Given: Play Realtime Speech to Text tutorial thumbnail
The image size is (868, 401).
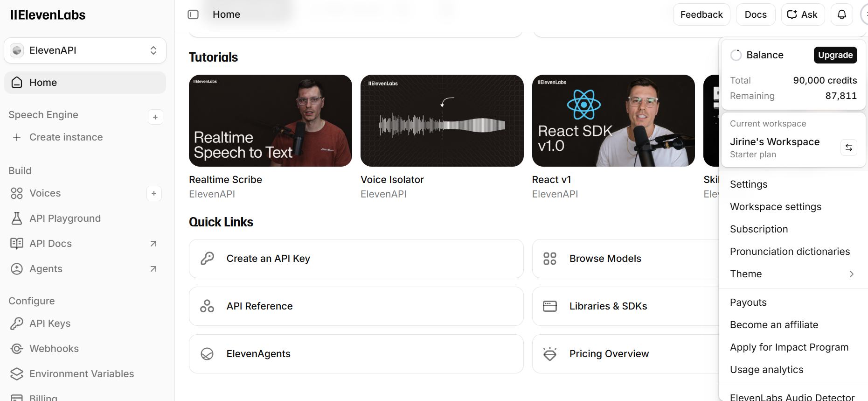Looking at the screenshot, I should coord(270,120).
